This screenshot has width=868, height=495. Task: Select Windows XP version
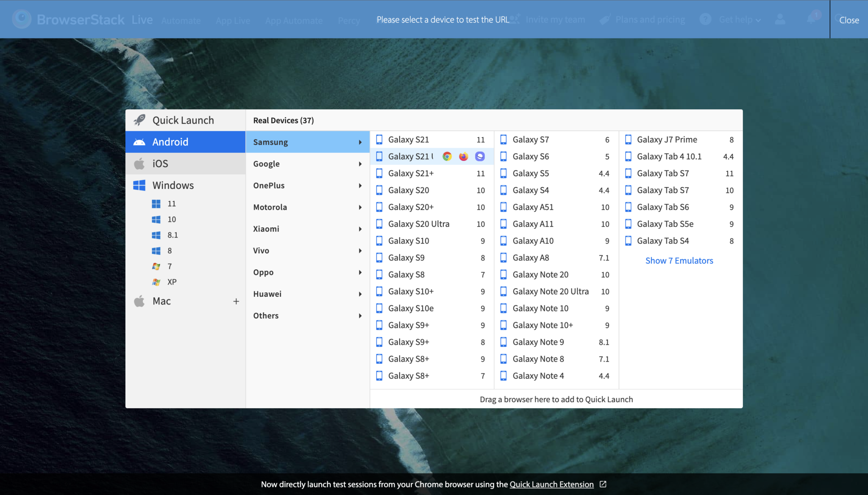click(171, 282)
